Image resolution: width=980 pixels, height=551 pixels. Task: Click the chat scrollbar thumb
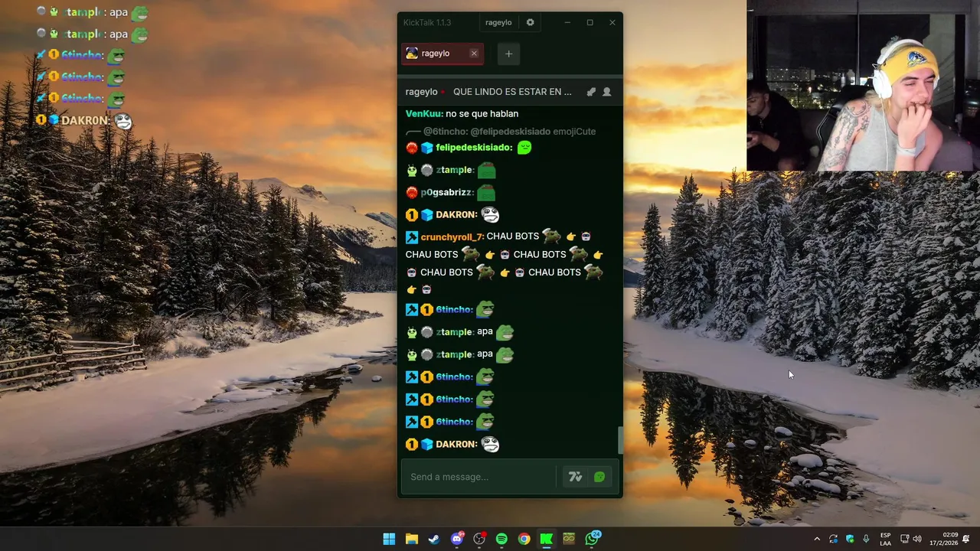coord(620,441)
